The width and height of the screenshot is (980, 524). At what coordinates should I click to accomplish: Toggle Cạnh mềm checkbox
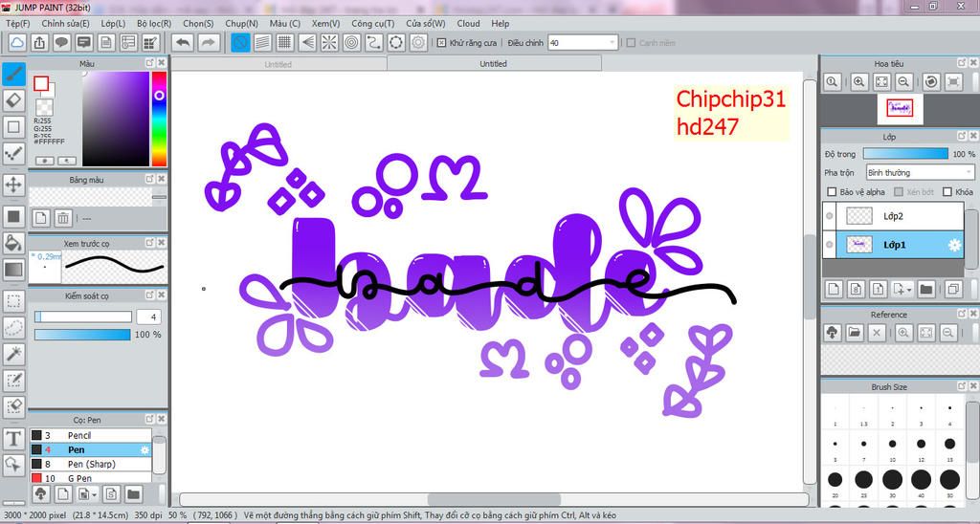tap(631, 42)
